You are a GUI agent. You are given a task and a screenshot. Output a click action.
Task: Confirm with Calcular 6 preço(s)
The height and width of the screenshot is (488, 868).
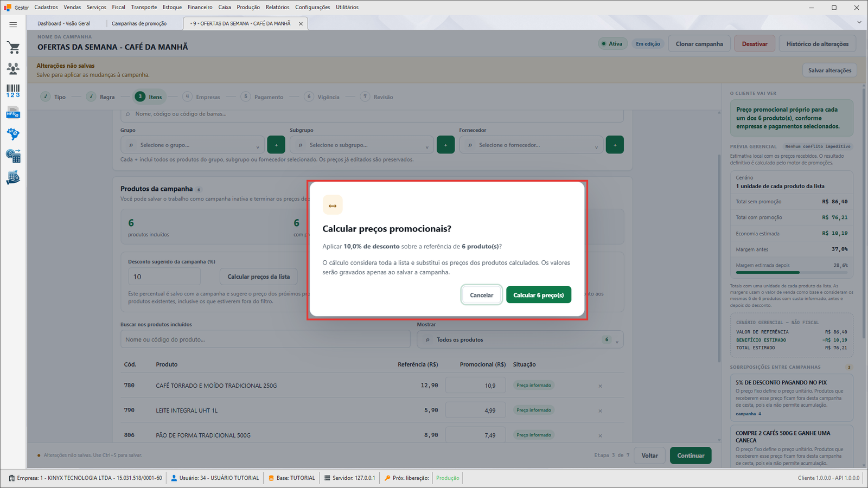pyautogui.click(x=539, y=295)
